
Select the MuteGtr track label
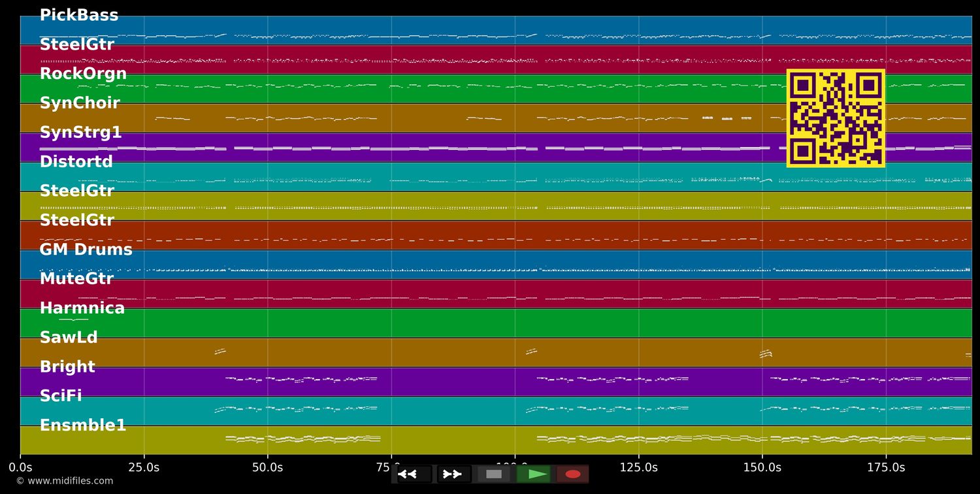(76, 279)
